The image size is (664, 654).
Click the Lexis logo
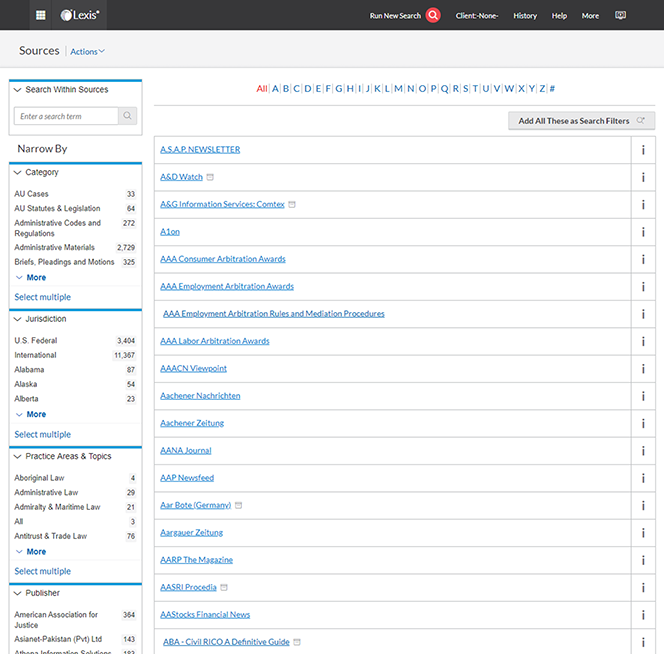pyautogui.click(x=80, y=15)
